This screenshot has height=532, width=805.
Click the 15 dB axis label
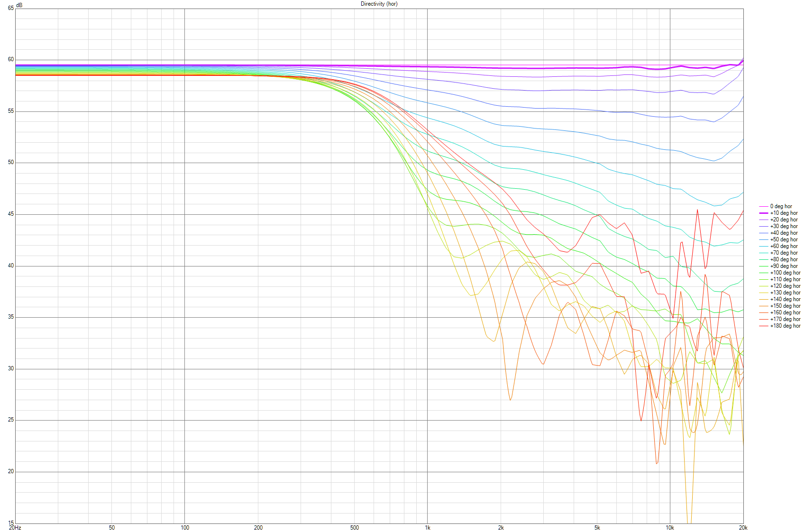point(10,523)
